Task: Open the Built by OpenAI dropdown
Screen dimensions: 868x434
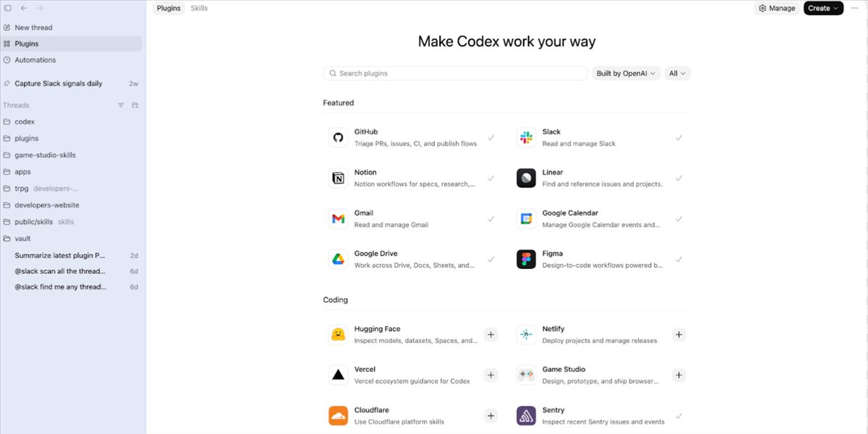Action: [626, 73]
